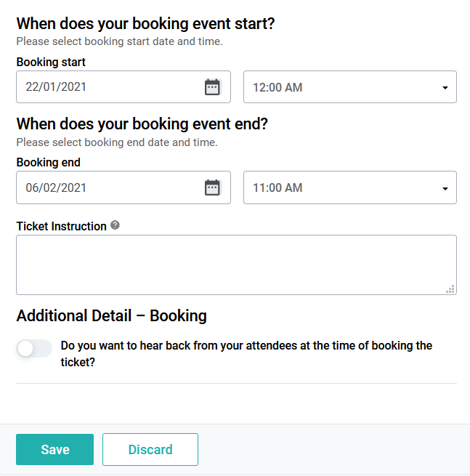Open the Booking start calendar picker icon

pos(212,87)
